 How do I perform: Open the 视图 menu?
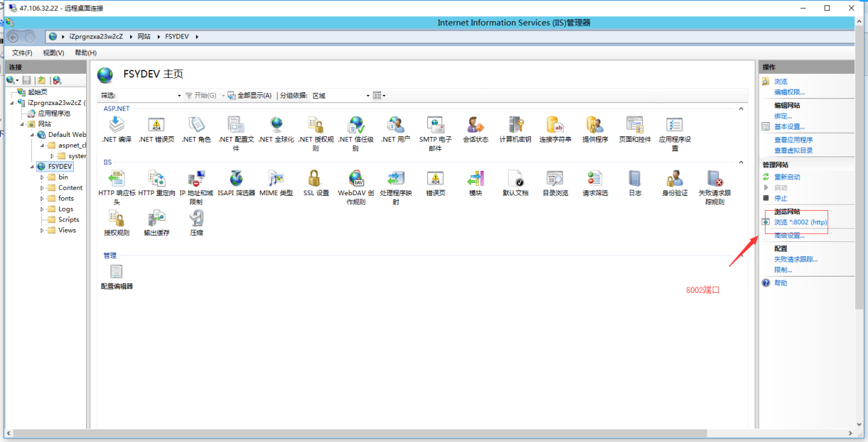coord(53,52)
